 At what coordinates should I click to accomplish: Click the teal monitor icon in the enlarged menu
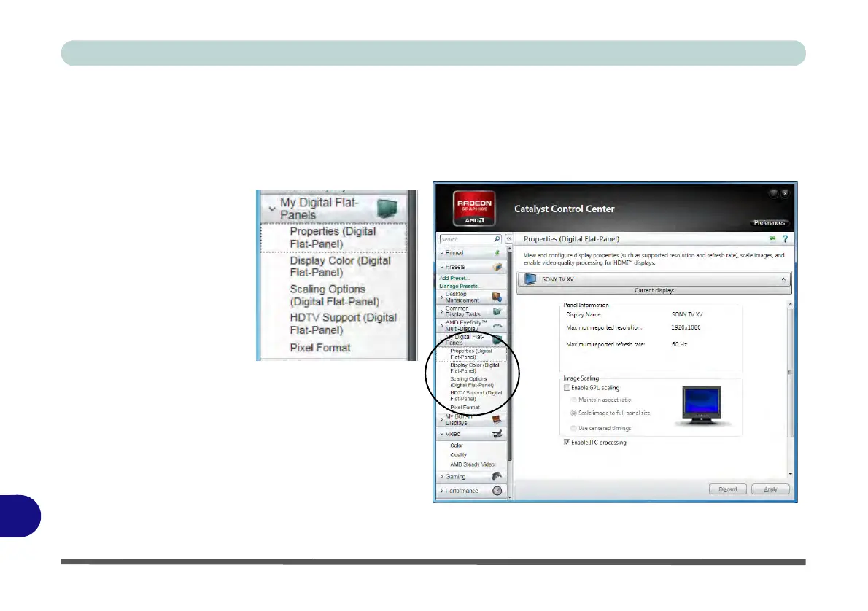point(387,209)
